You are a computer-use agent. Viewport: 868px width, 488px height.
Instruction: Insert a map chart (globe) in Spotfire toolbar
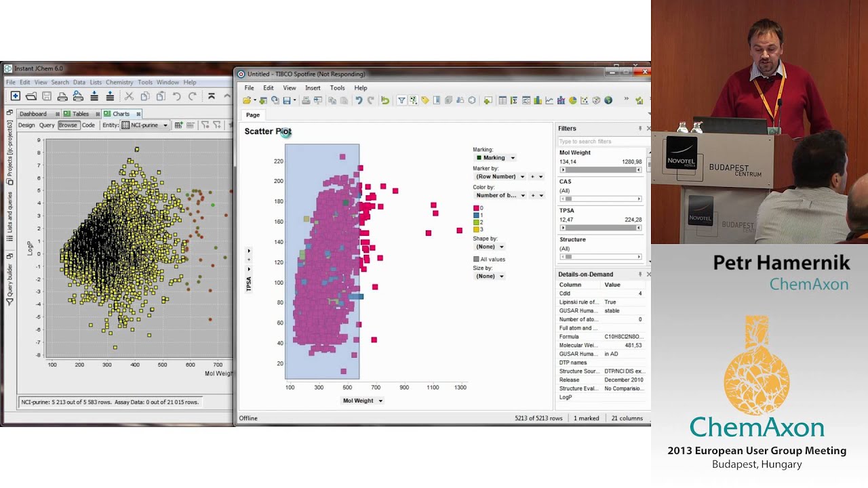pos(608,100)
